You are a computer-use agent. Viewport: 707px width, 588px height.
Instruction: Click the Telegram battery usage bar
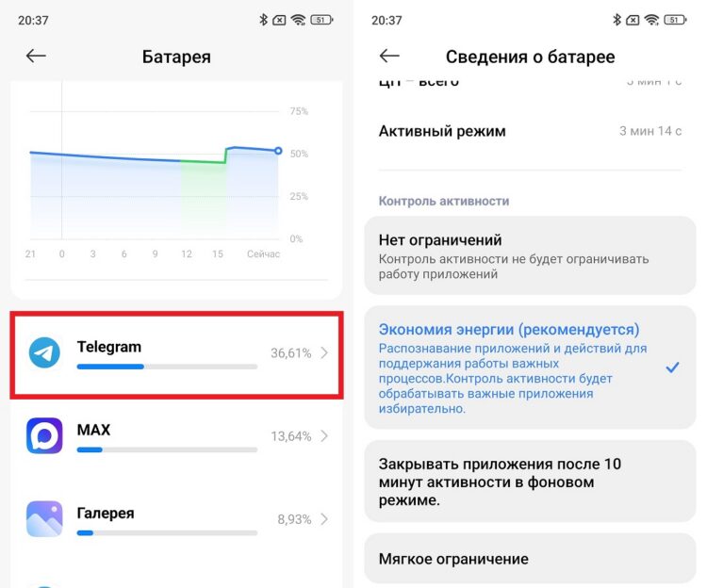[x=167, y=366]
